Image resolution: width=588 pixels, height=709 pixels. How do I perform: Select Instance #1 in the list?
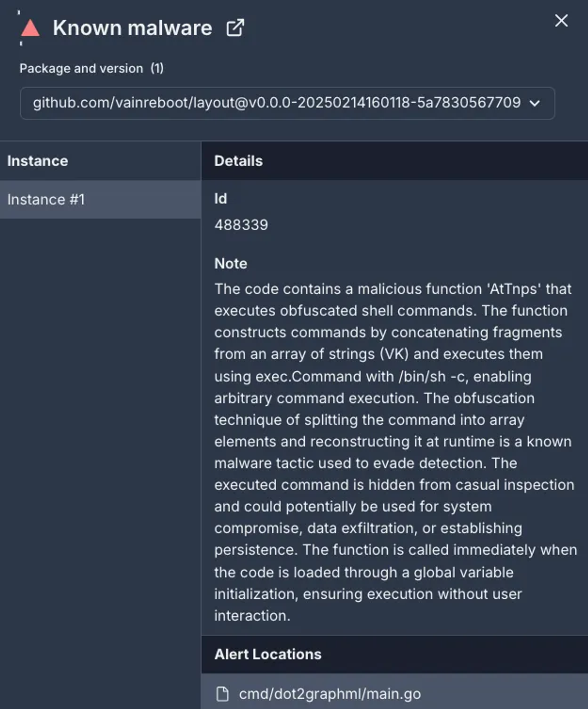100,199
